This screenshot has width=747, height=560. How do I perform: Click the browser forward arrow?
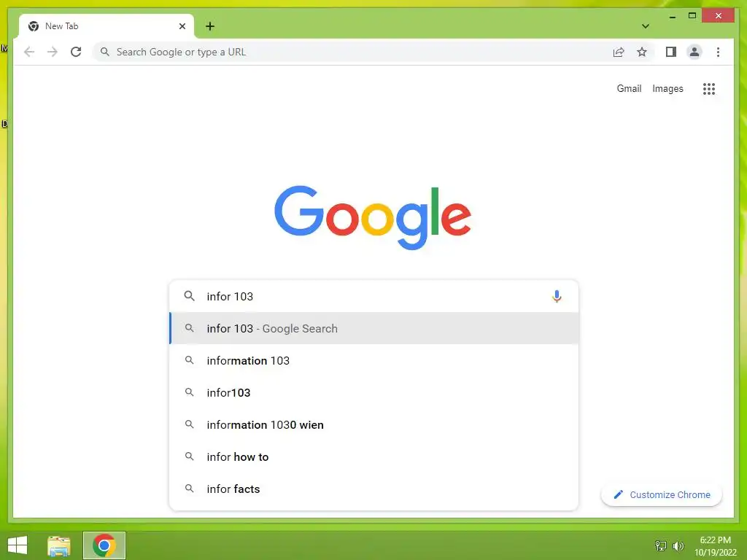coord(53,52)
